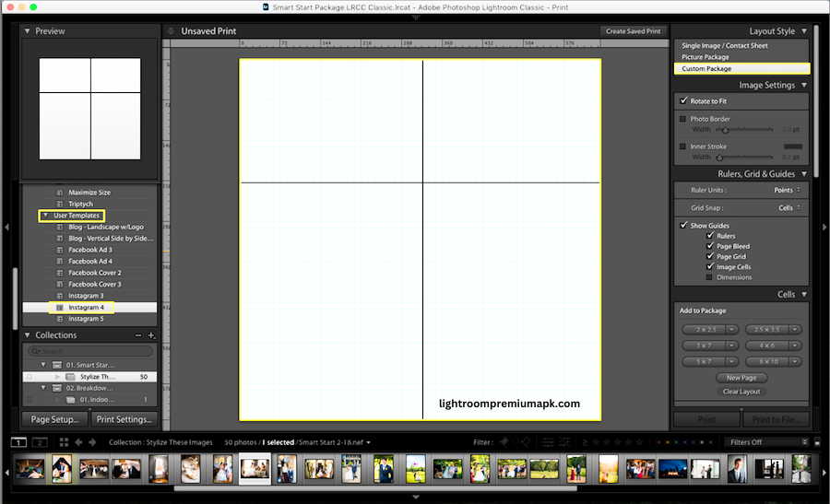Click Clear Layout button

coord(741,392)
